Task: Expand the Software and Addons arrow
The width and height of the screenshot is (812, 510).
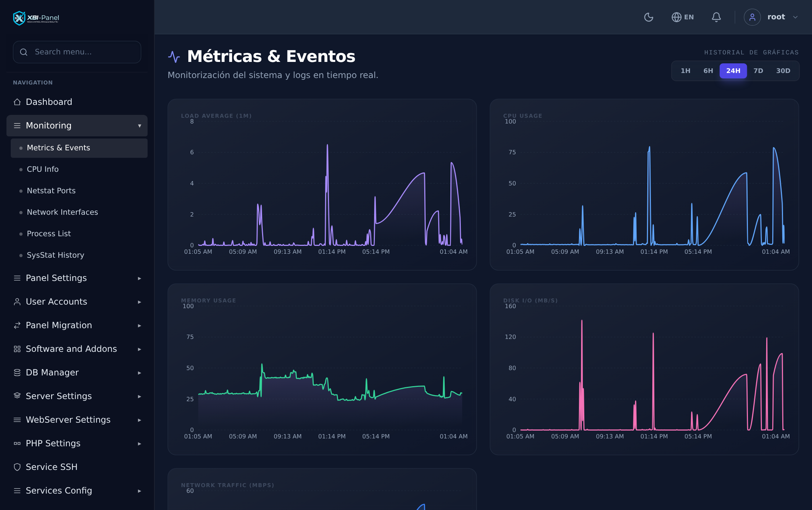Action: (x=139, y=349)
